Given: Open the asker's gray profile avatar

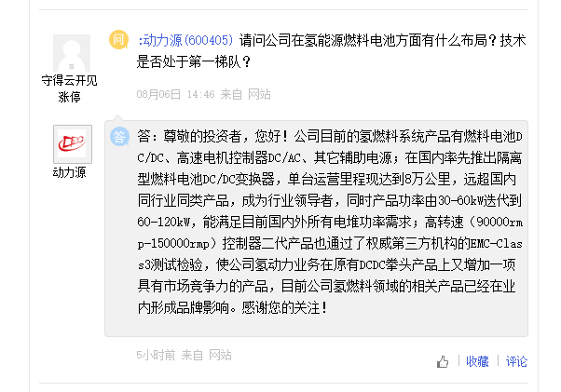Looking at the screenshot, I should point(72,52).
